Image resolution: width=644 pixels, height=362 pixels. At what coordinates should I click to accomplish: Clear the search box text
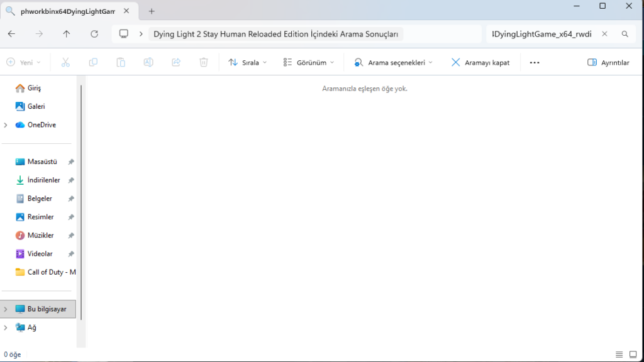[x=604, y=34]
